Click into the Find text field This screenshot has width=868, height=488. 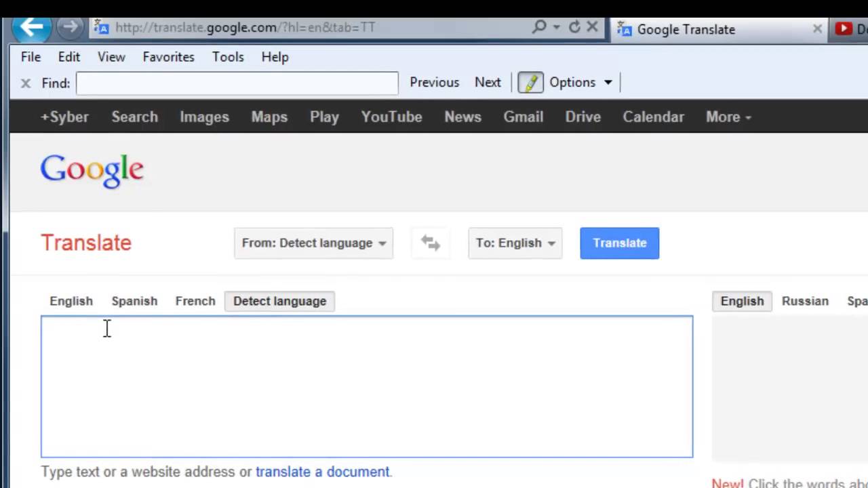click(x=237, y=83)
